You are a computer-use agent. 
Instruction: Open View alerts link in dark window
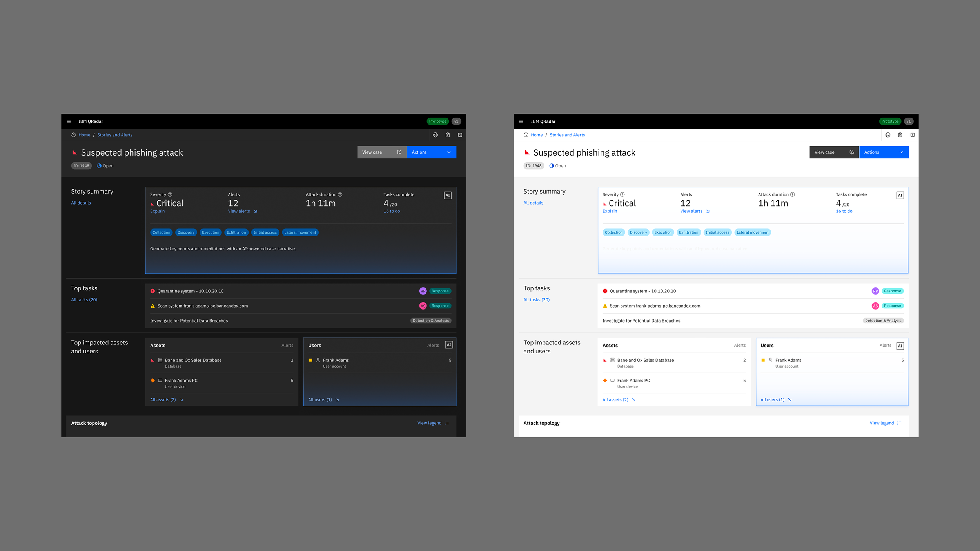pyautogui.click(x=242, y=211)
